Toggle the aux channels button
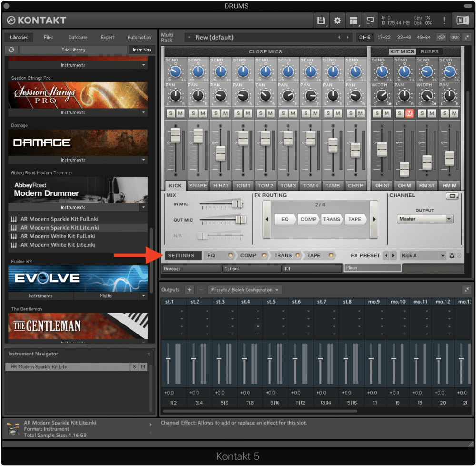The height and width of the screenshot is (466, 476). 455,37
